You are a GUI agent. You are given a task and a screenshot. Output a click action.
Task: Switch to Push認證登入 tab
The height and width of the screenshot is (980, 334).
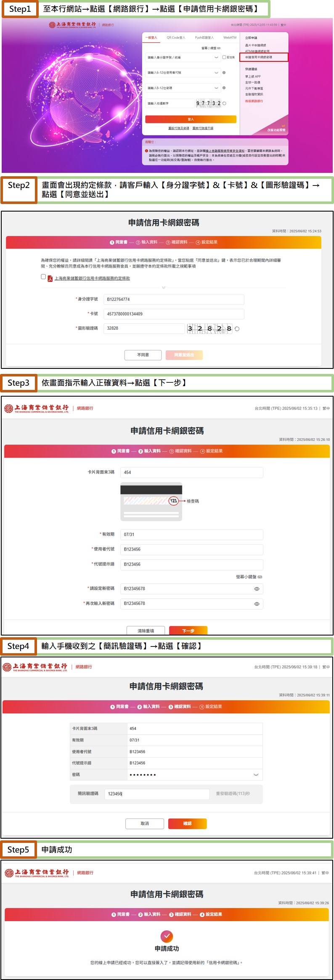pyautogui.click(x=204, y=37)
